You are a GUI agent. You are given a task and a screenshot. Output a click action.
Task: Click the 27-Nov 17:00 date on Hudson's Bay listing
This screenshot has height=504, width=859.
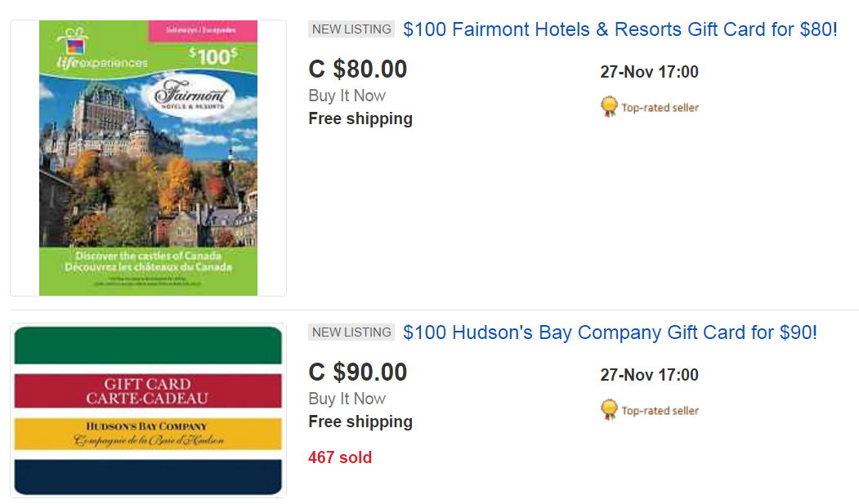[x=650, y=375]
